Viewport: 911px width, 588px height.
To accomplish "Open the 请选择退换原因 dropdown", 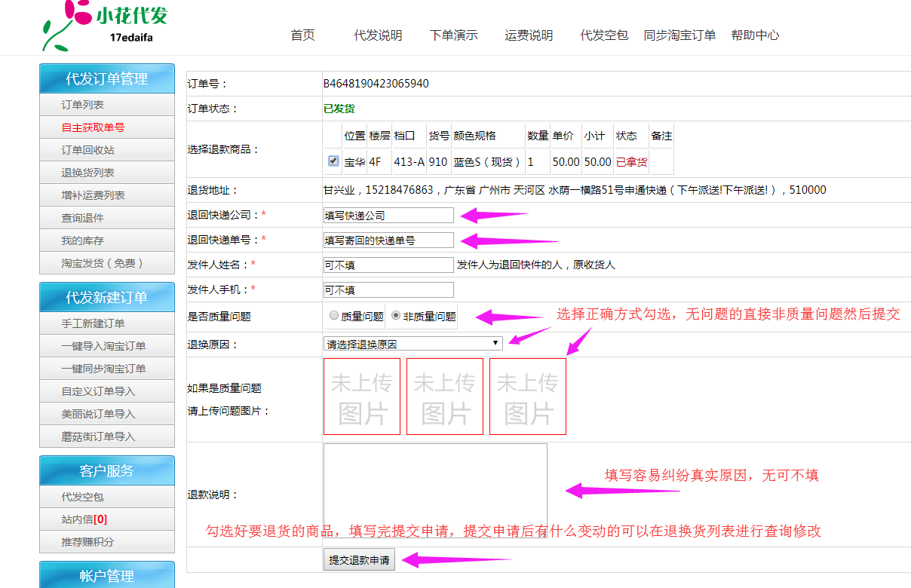I will (413, 344).
